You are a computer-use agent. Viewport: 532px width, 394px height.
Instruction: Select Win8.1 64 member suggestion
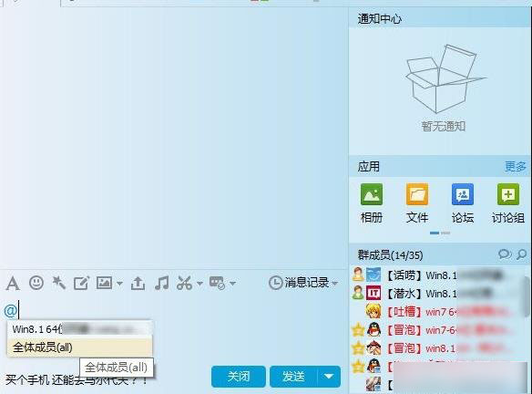tap(80, 328)
